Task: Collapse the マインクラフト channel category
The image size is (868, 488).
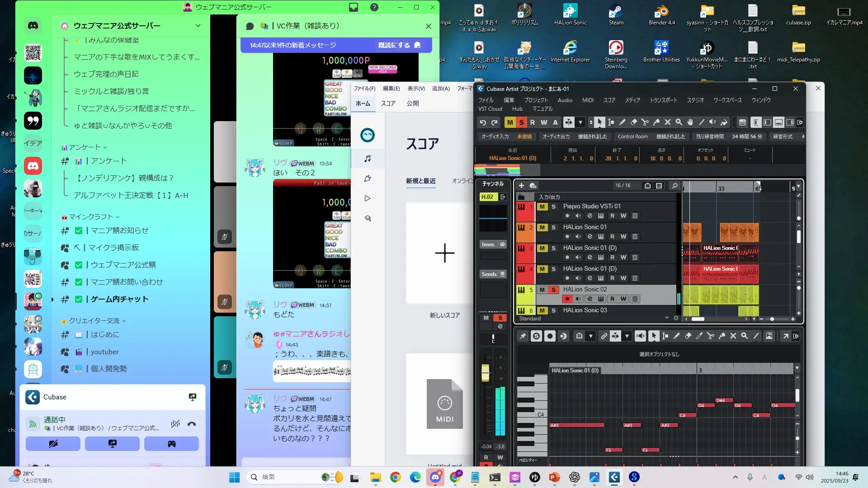Action: pyautogui.click(x=90, y=217)
